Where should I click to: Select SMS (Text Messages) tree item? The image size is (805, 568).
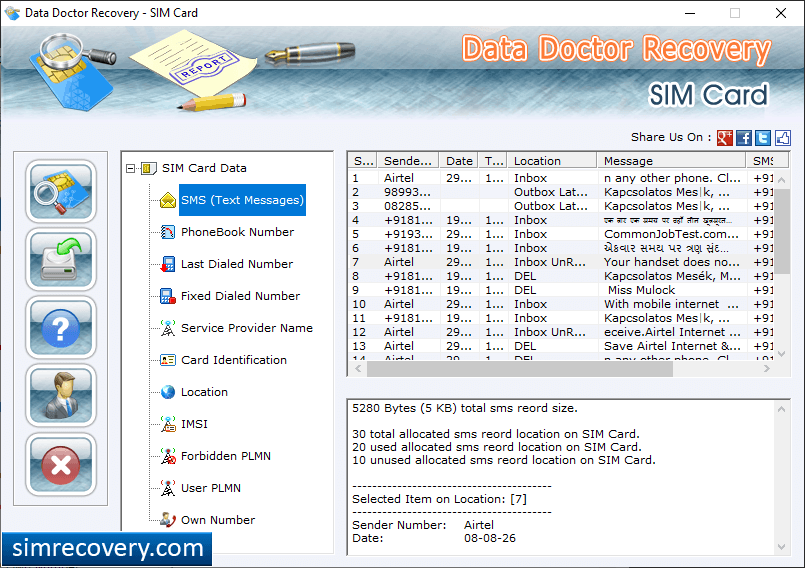point(242,200)
